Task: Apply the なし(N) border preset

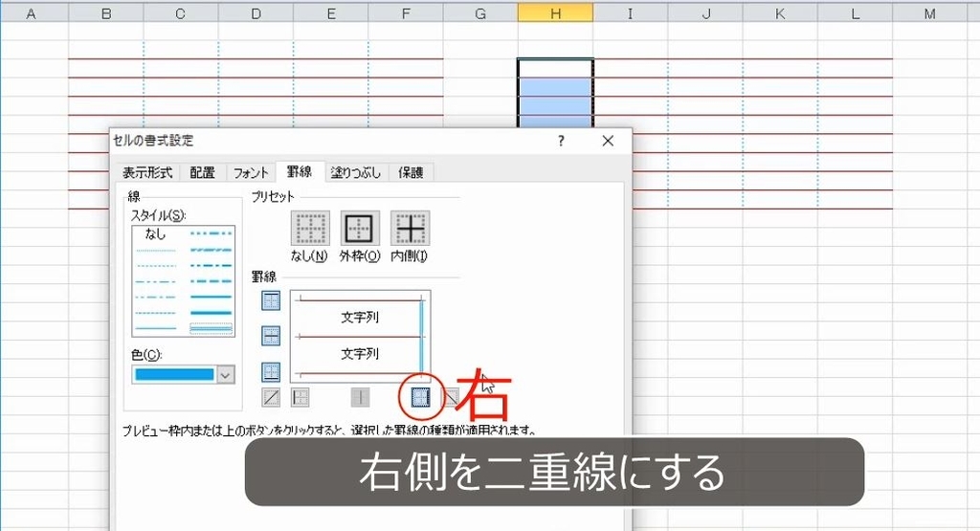Action: click(310, 228)
